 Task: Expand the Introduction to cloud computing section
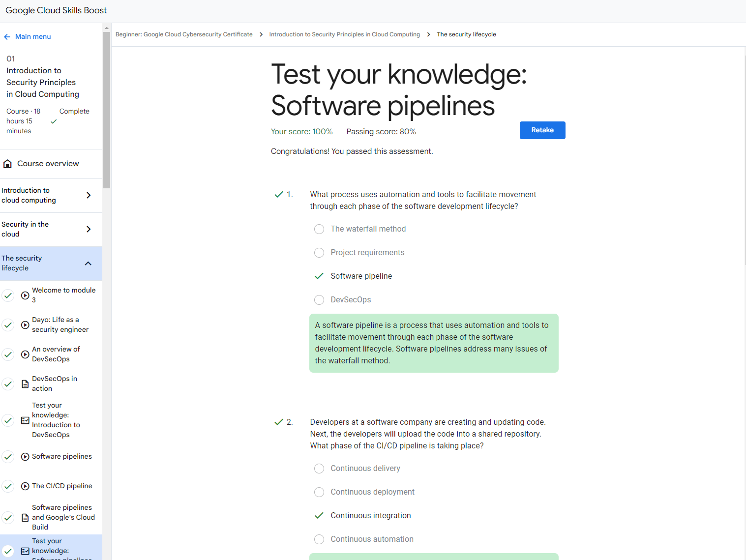click(89, 195)
